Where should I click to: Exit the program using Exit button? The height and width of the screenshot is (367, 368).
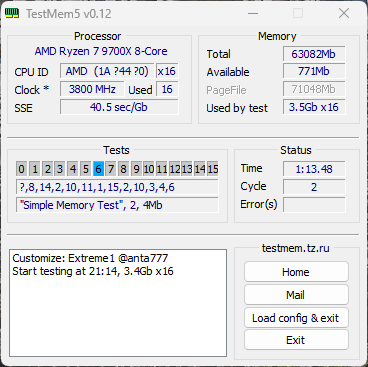296,340
